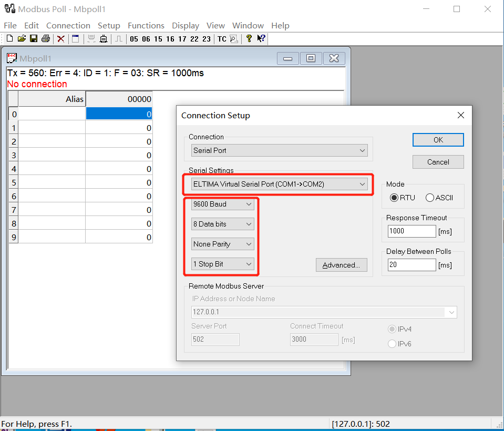Select the IPv4 radio button
The height and width of the screenshot is (431, 504).
392,329
